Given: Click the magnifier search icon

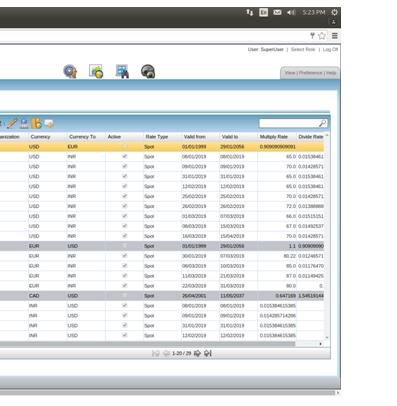Looking at the screenshot, I should pos(322,123).
